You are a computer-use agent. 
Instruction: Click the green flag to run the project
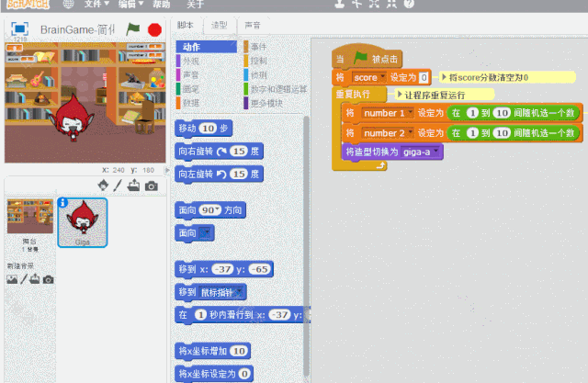[134, 29]
